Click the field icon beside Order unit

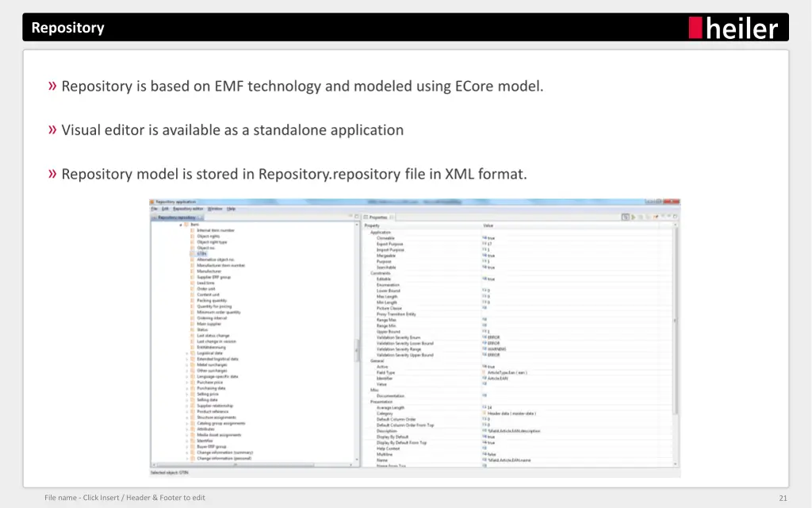click(x=193, y=289)
